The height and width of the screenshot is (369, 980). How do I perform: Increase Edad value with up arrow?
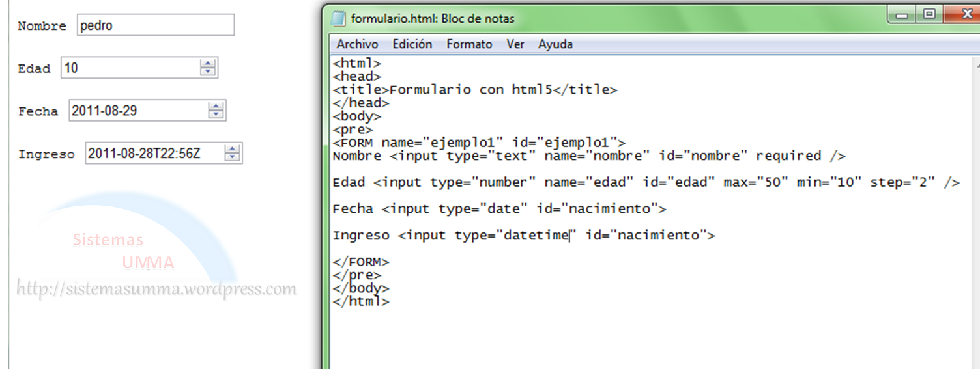click(x=208, y=64)
